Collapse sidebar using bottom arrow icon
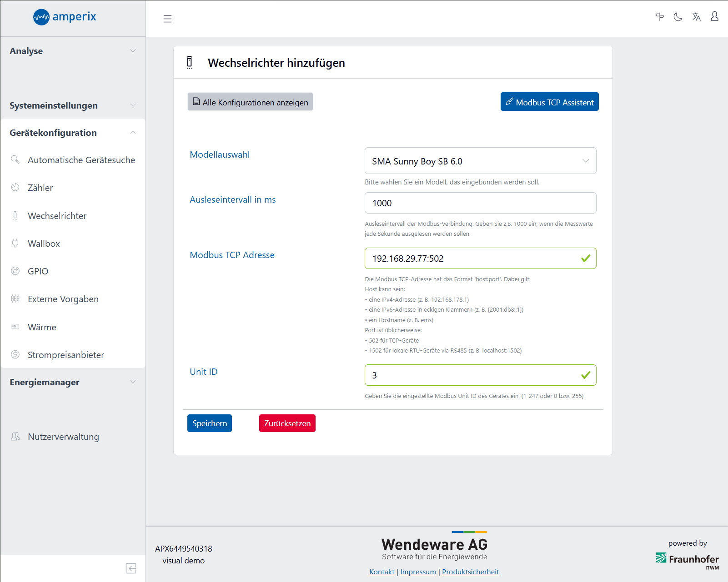Screen dimensions: 728x582 point(131,568)
